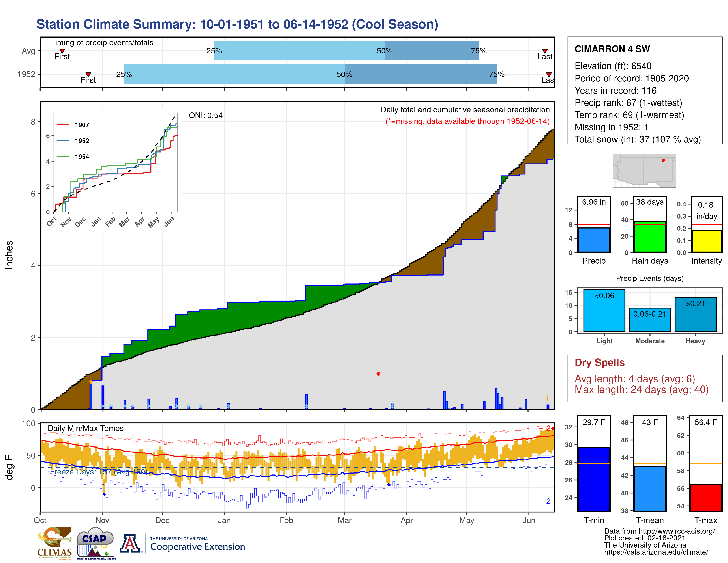Click the red T-max bar

(x=706, y=498)
